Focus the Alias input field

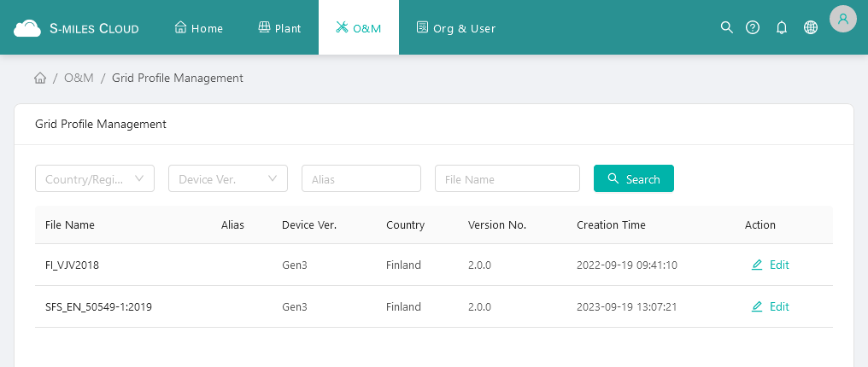click(361, 179)
